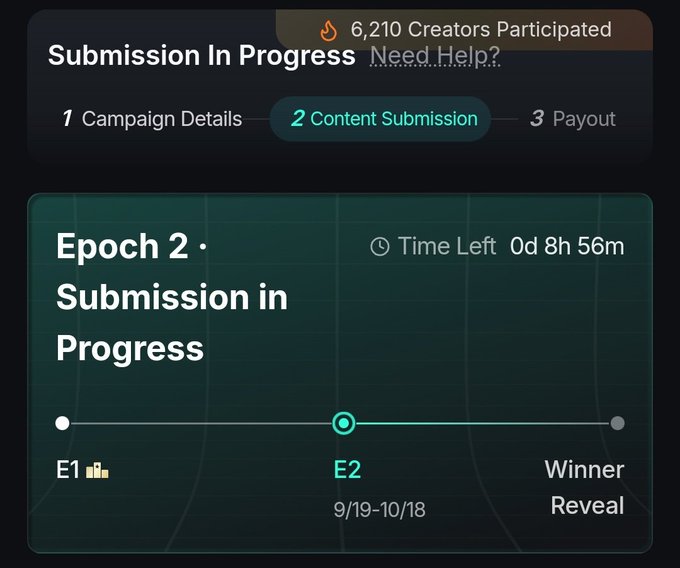Click the orange flame icon

328,30
